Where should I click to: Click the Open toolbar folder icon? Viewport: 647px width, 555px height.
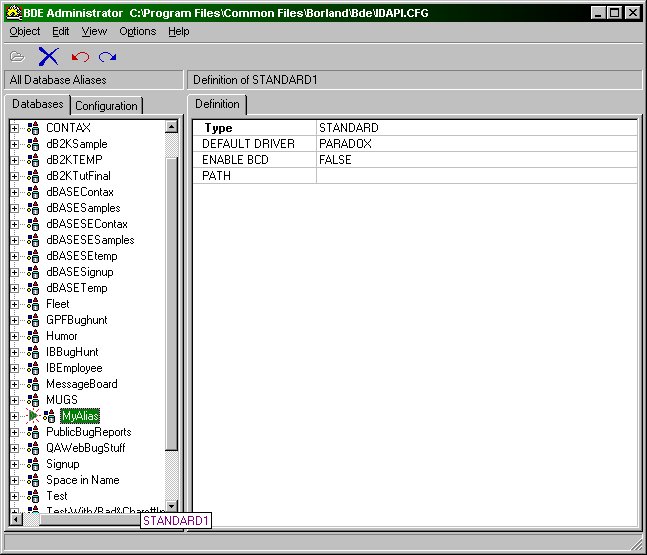(x=17, y=56)
